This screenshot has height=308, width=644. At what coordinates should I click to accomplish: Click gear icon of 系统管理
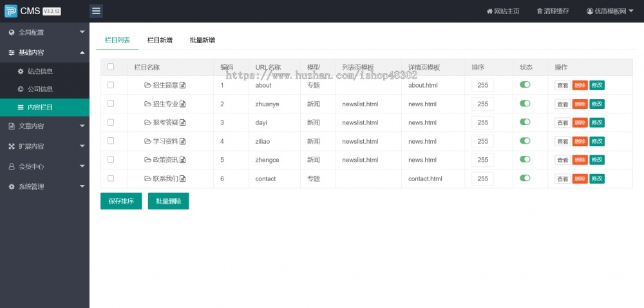(12, 186)
